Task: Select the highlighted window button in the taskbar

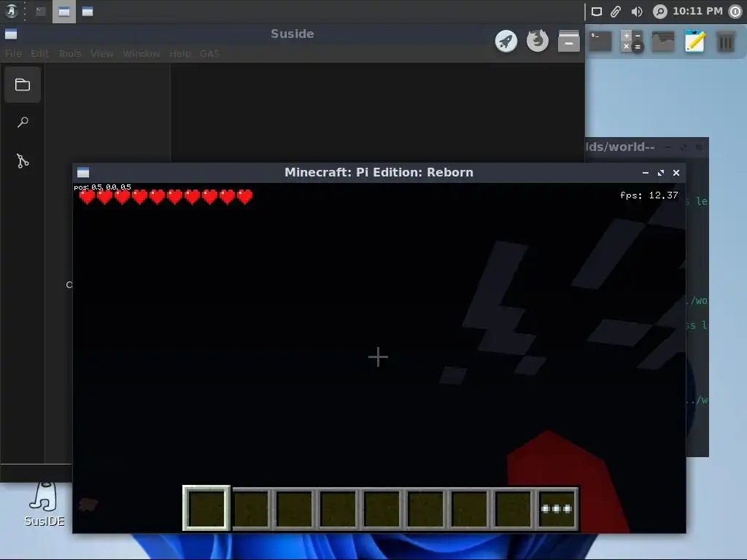Action: click(x=64, y=12)
